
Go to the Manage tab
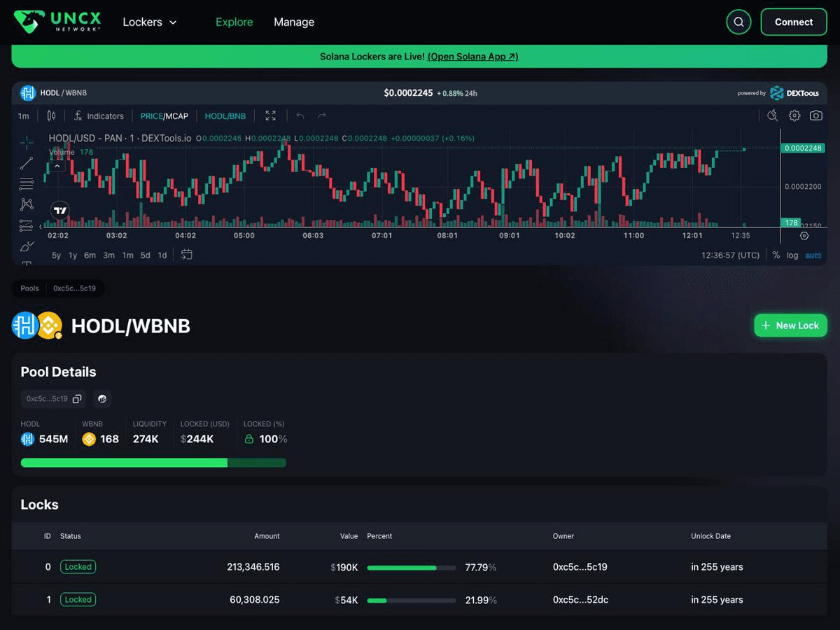294,22
